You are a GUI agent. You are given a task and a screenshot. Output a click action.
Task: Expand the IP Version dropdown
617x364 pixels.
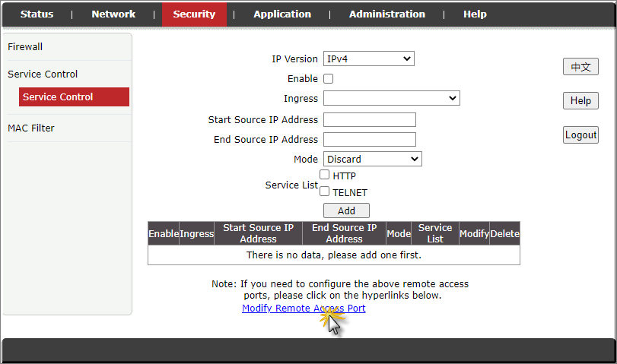click(368, 59)
